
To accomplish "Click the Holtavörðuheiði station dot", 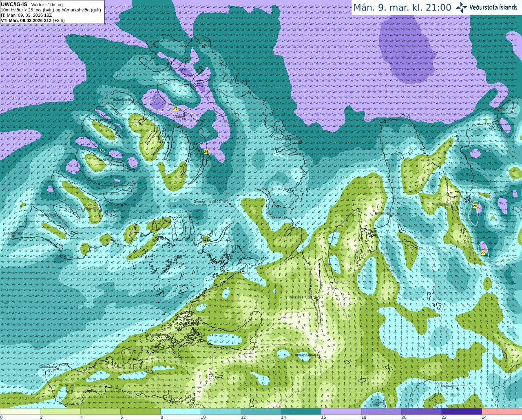I will [320, 358].
